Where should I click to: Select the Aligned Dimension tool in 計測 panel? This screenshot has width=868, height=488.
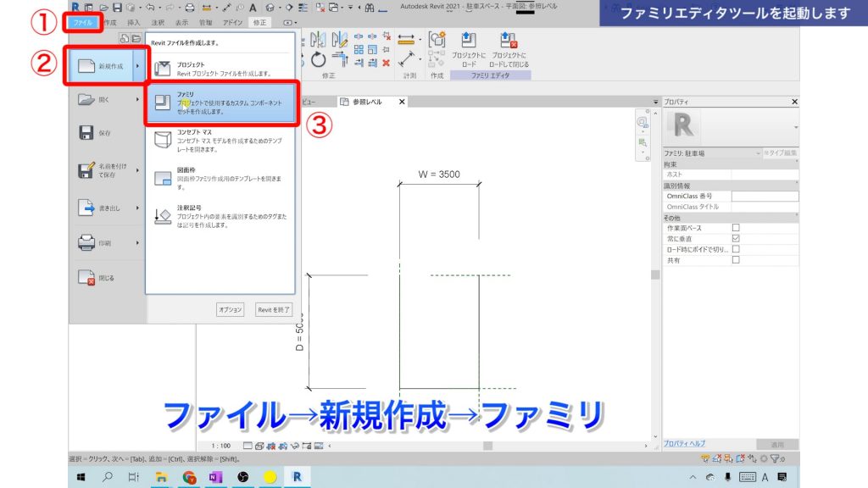click(406, 39)
